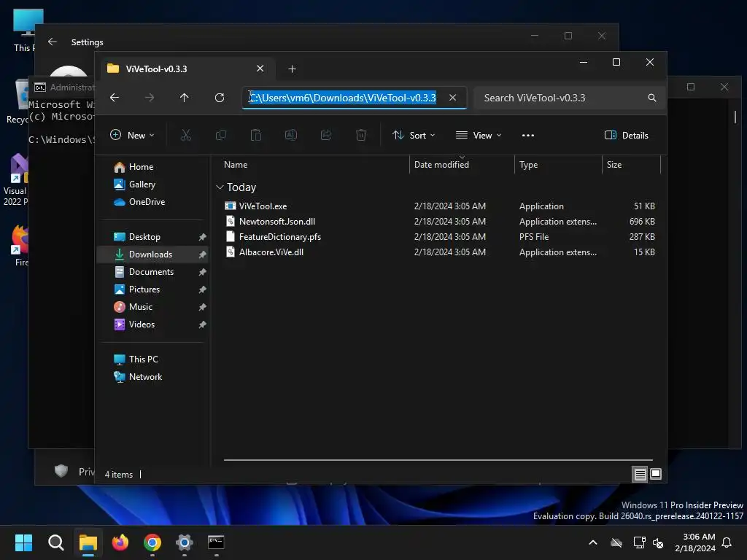Click back arrow in Settings window
Screen dimensions: 747x560
point(53,42)
